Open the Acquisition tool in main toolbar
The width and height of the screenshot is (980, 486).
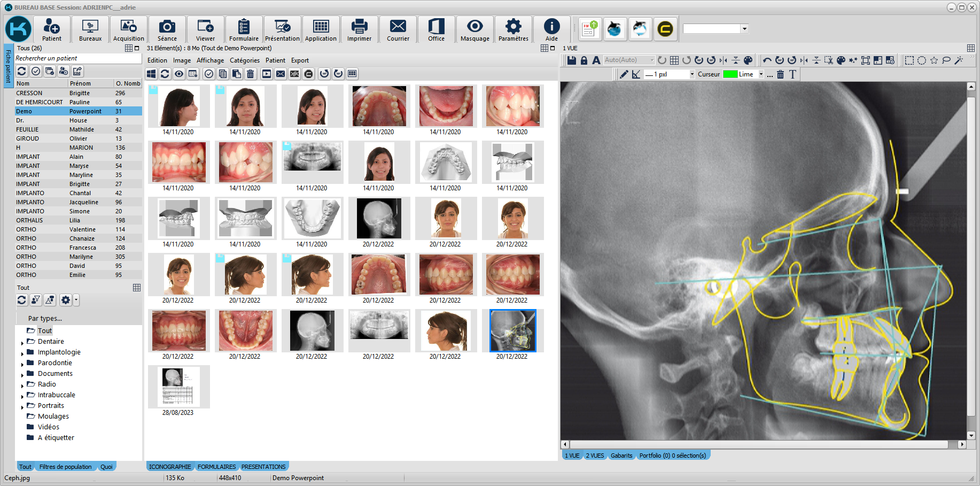128,29
